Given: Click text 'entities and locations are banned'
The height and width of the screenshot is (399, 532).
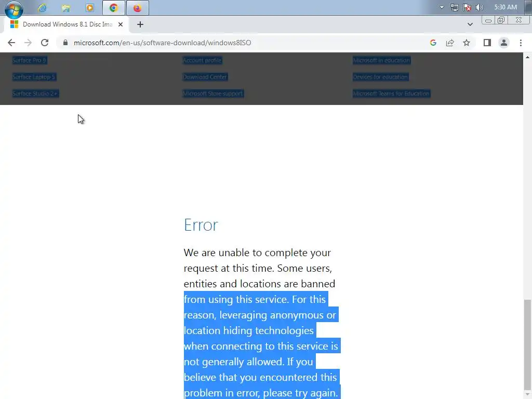Looking at the screenshot, I should point(259,284).
